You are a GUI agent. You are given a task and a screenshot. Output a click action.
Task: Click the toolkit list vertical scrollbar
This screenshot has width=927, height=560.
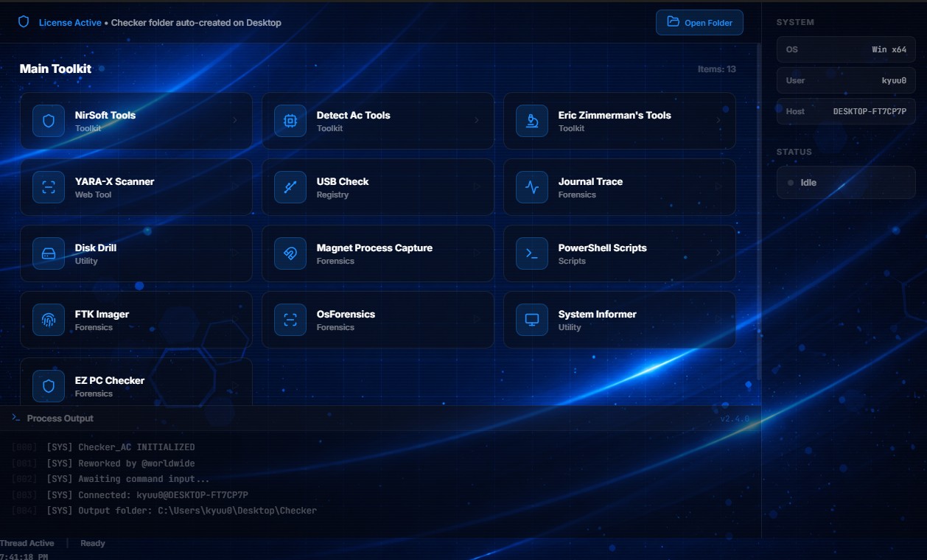[x=759, y=212]
